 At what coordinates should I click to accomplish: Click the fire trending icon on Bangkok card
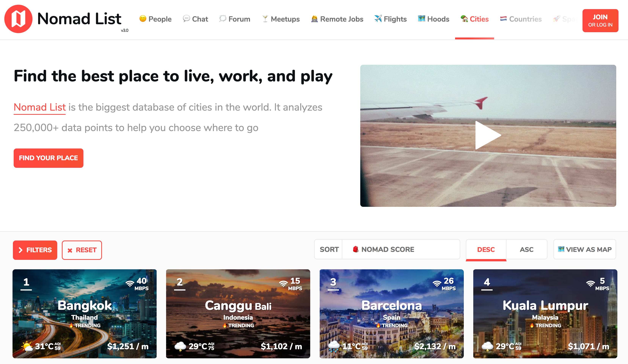point(71,325)
